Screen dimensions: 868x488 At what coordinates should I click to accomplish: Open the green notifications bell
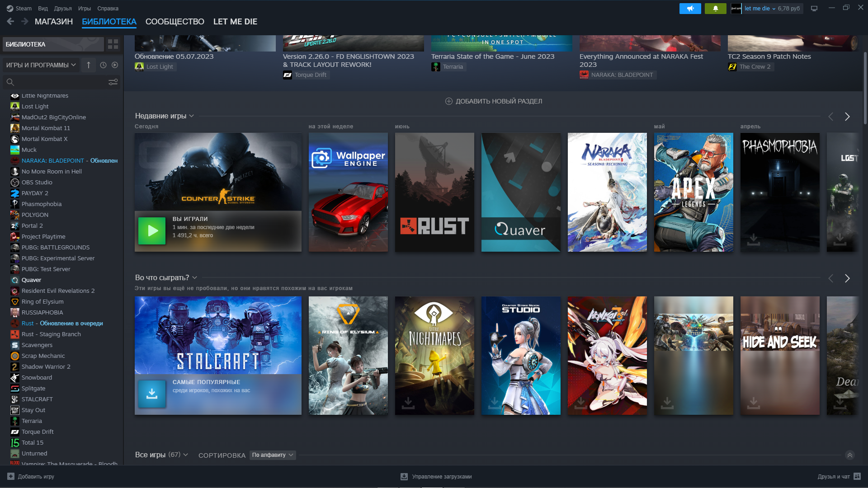click(715, 9)
